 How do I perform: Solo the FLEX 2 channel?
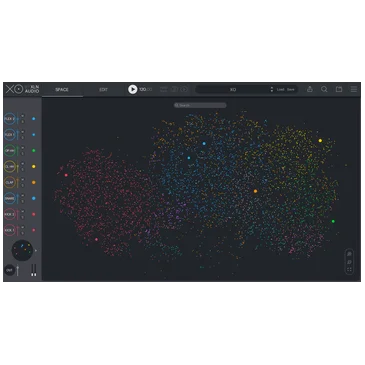tap(23, 122)
